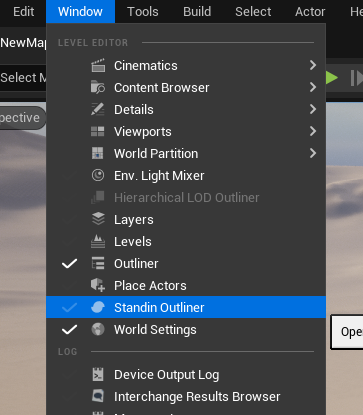Select the Levels menu entry
Image resolution: width=363 pixels, height=415 pixels.
[186, 242]
